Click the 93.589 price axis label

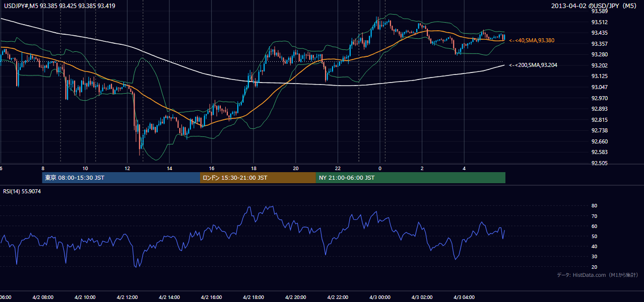pos(599,11)
